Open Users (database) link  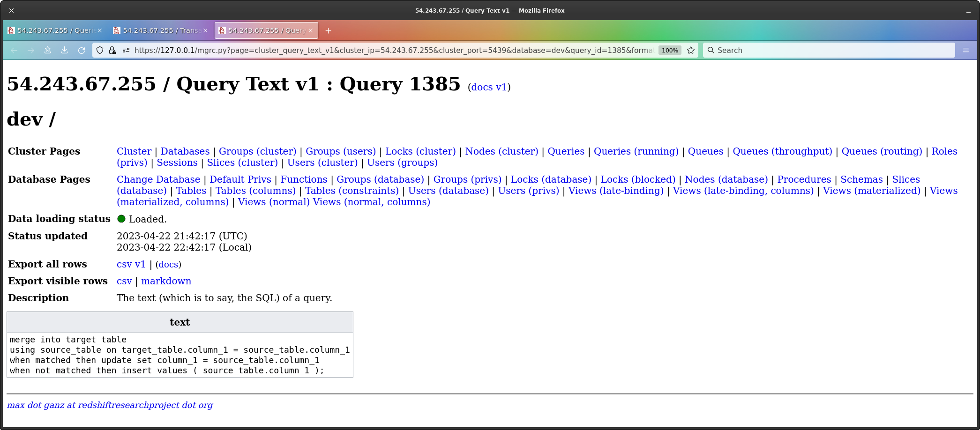[x=449, y=191]
